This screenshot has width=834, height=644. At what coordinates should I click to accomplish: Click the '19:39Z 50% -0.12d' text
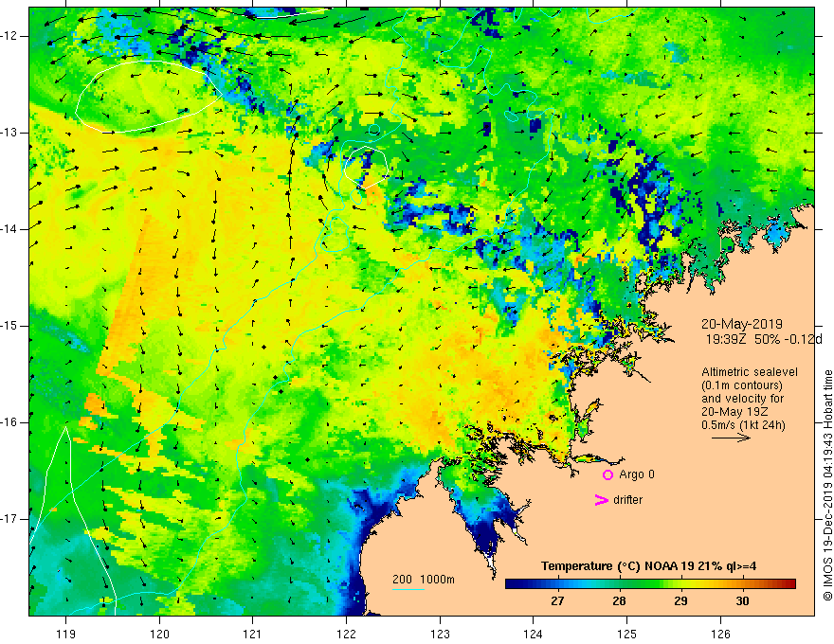pos(764,340)
